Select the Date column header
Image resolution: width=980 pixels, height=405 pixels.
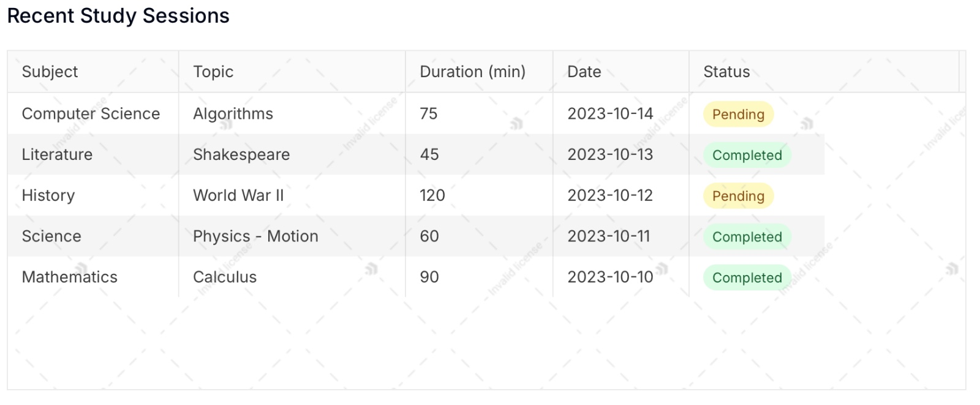coord(621,72)
